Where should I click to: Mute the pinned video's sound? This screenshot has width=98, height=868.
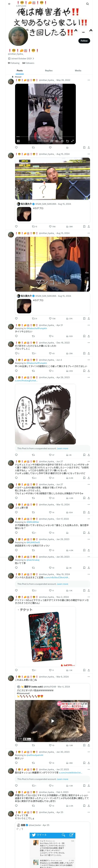tap(57, 141)
